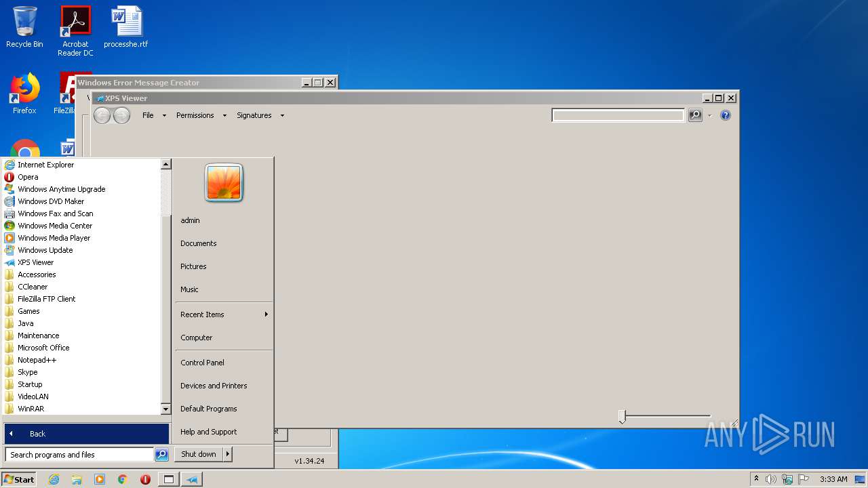The width and height of the screenshot is (868, 488).
Task: Click the XPS Viewer back arrow
Action: click(x=102, y=116)
